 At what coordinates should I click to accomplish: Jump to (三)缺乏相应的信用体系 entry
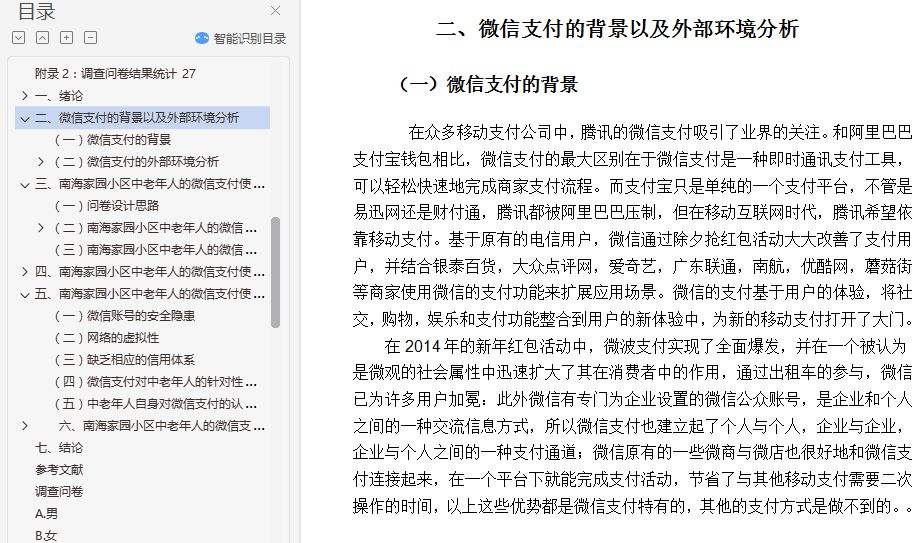tap(125, 360)
